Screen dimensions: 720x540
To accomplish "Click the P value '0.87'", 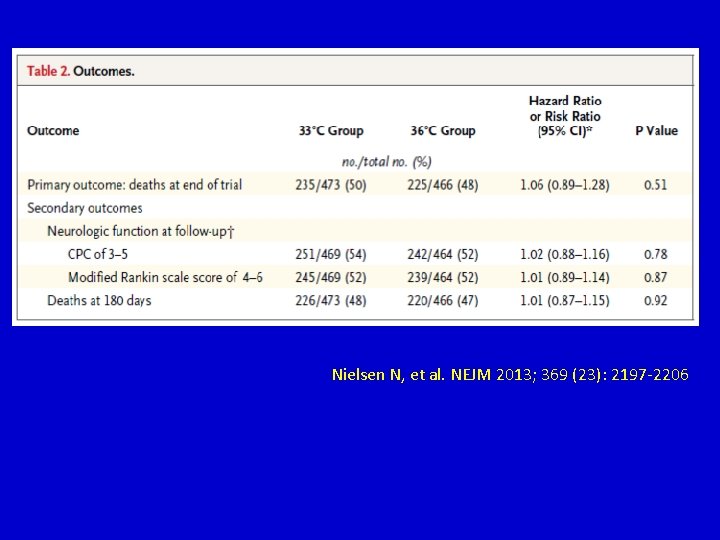I will [x=655, y=277].
